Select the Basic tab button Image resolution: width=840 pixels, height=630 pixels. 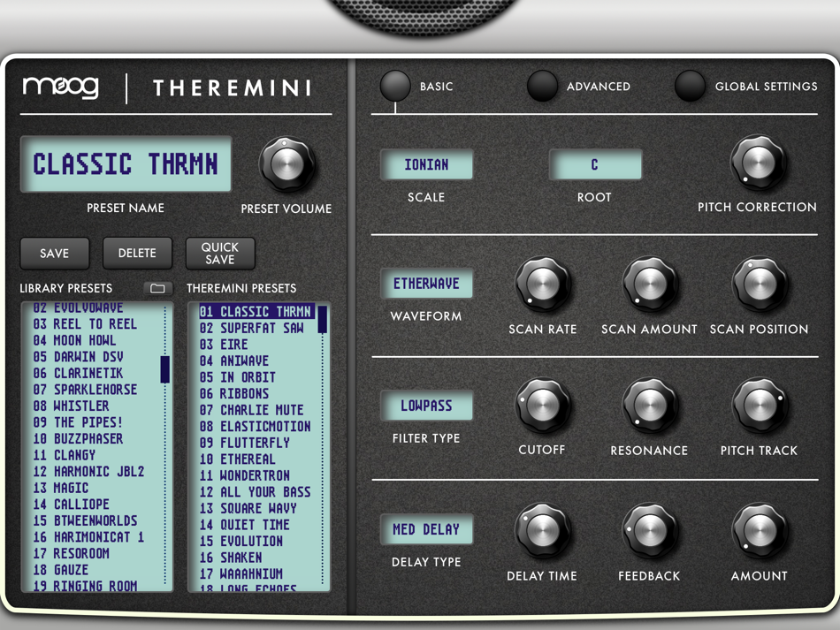click(x=395, y=86)
